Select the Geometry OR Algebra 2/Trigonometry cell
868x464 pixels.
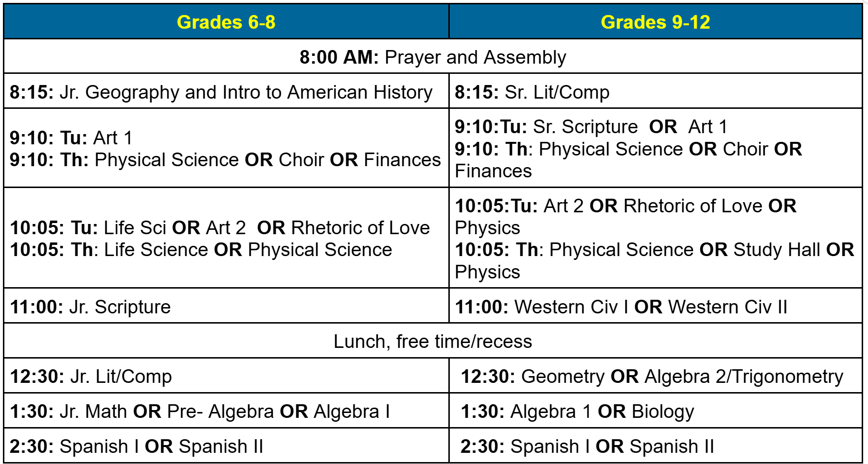[x=655, y=376]
